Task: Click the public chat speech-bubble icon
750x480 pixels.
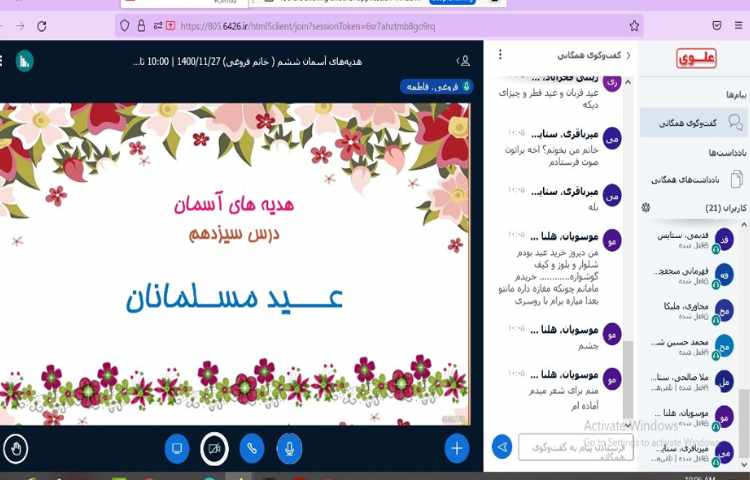Action: 736,122
